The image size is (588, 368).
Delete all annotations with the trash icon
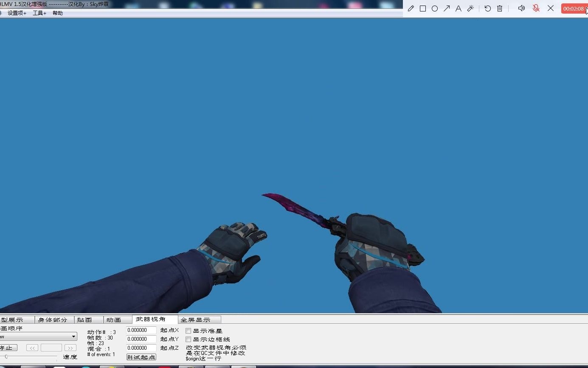pos(500,8)
